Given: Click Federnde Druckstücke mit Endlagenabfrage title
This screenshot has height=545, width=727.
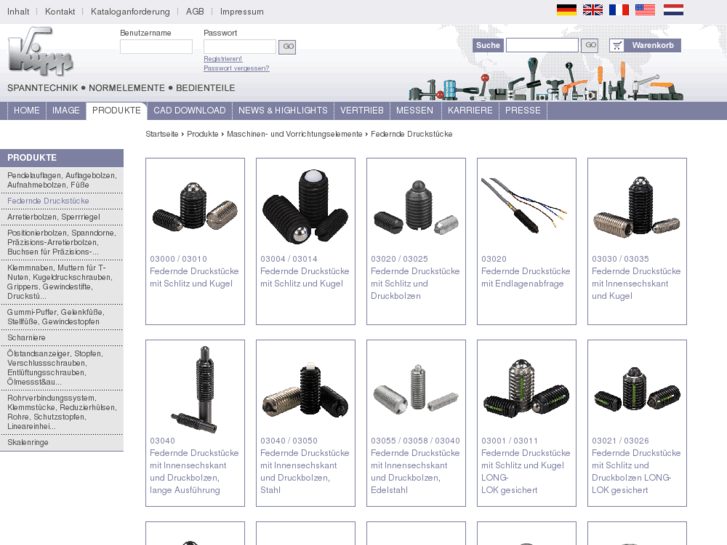Looking at the screenshot, I should [525, 277].
